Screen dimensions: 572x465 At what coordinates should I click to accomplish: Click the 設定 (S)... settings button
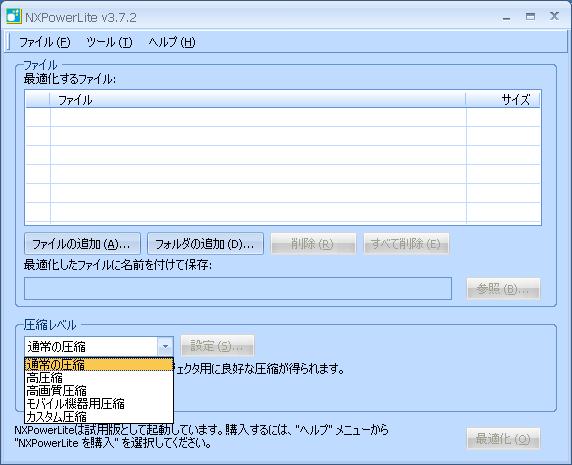point(217,346)
